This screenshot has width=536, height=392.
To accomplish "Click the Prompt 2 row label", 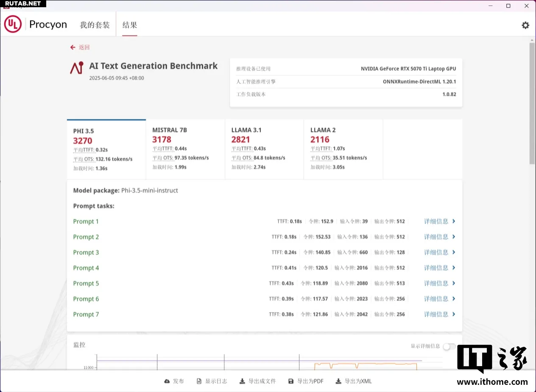I will pyautogui.click(x=86, y=237).
